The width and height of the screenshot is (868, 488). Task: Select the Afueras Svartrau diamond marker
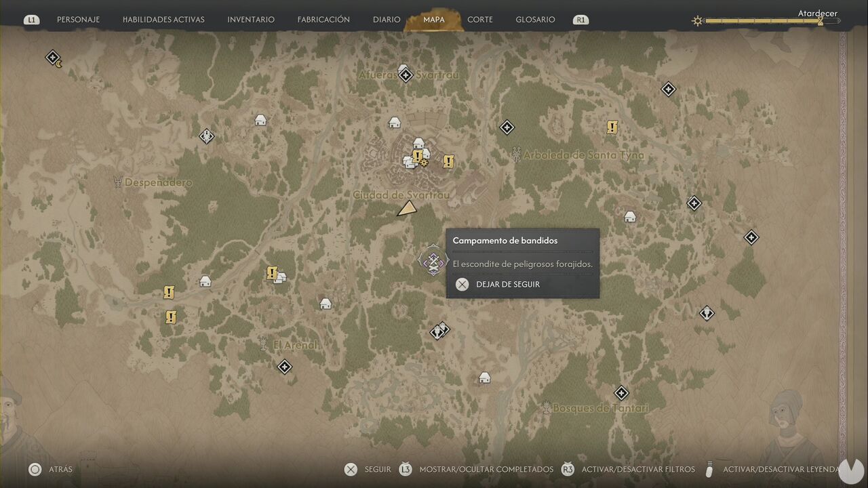(x=406, y=75)
